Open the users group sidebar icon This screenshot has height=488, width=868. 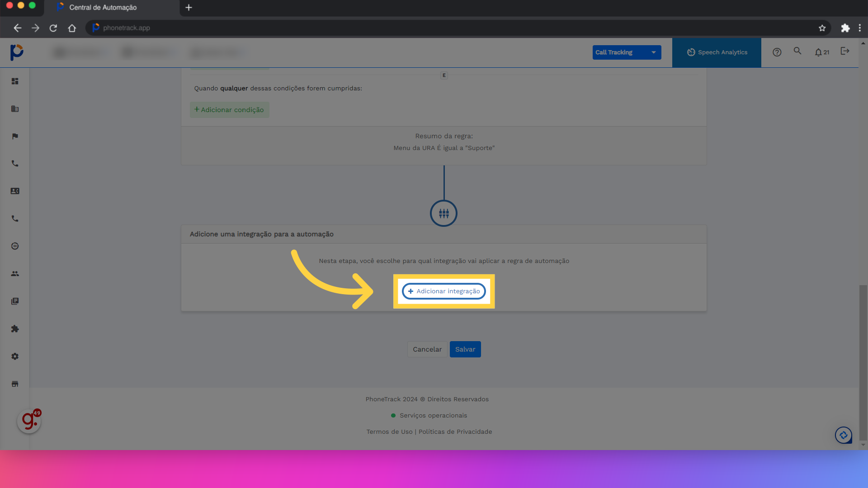15,274
